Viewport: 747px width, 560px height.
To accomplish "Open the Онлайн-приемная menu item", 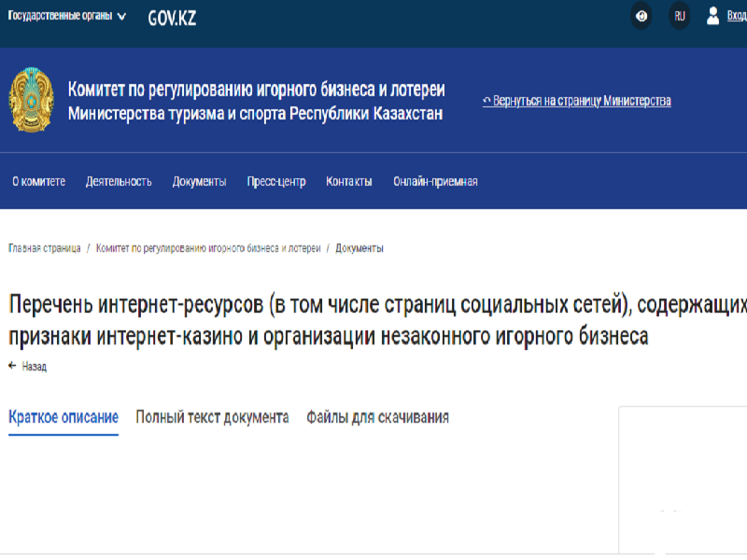I will pyautogui.click(x=434, y=181).
